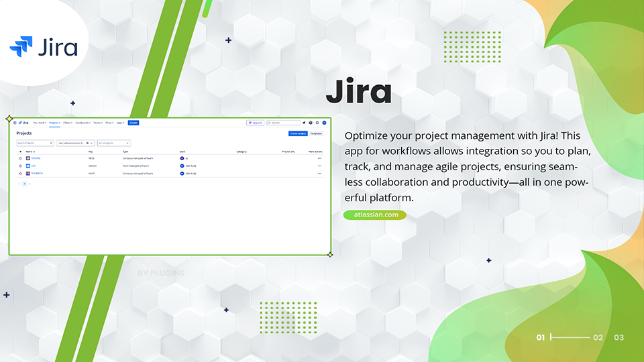This screenshot has height=362, width=644.
Task: Open more actions for the first project
Action: click(x=319, y=158)
